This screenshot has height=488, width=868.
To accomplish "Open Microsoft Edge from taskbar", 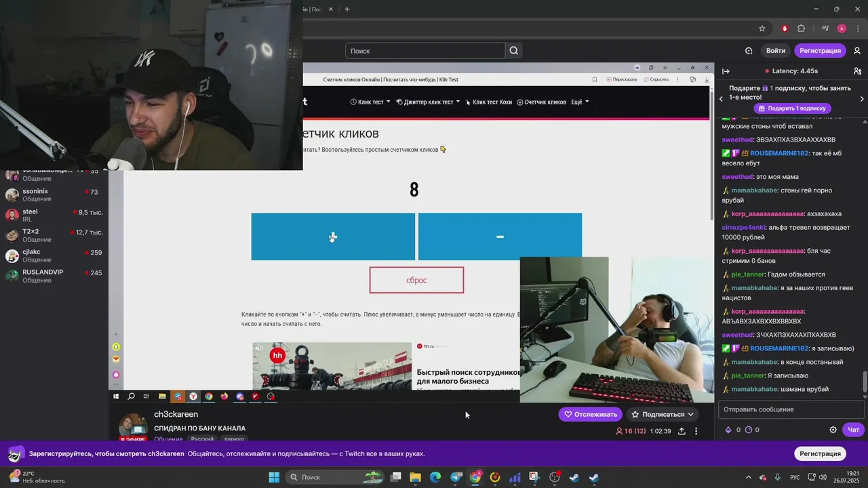I will (x=435, y=477).
